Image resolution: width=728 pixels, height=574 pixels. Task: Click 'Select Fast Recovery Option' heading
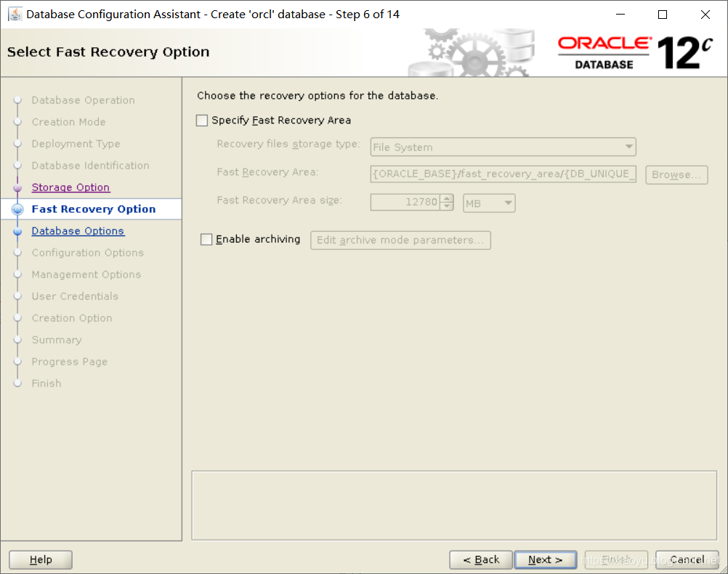108,52
